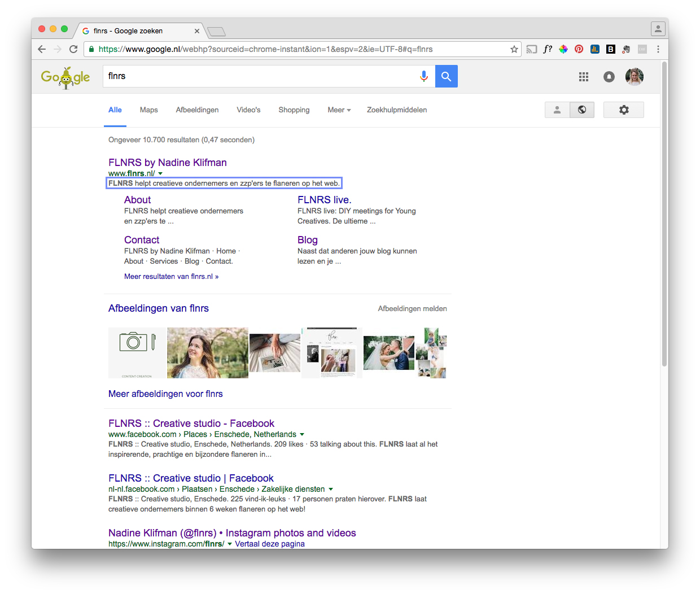Open the Google account avatar
Screen dimensions: 700x594
pyautogui.click(x=635, y=77)
